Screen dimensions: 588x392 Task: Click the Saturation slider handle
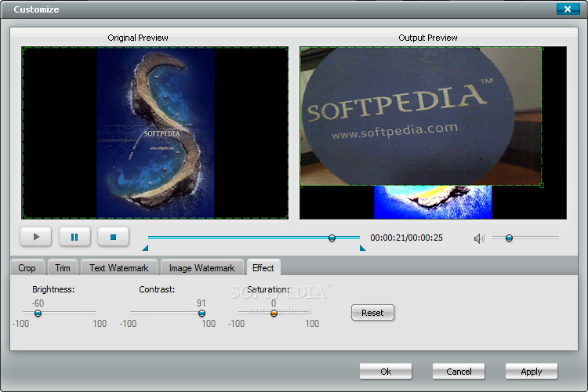click(x=274, y=313)
